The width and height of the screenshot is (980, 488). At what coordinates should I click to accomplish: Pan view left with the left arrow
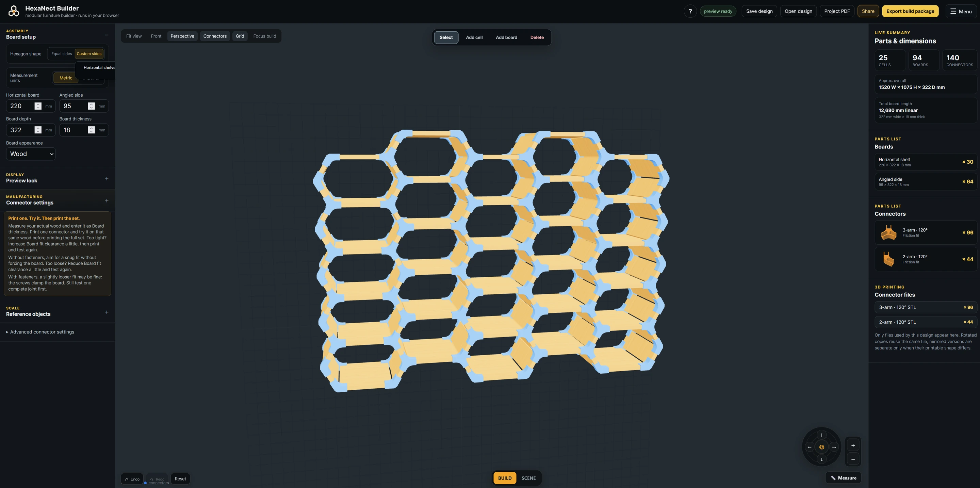pos(809,447)
